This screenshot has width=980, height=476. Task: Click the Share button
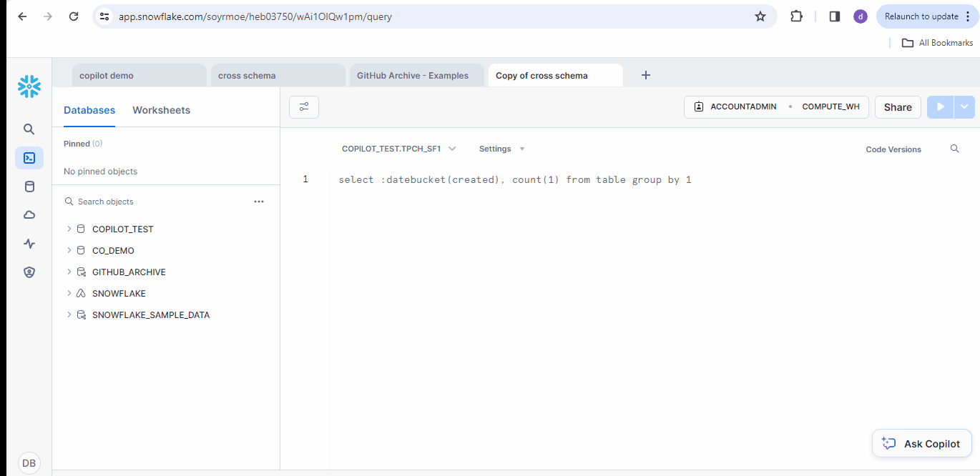(x=898, y=107)
